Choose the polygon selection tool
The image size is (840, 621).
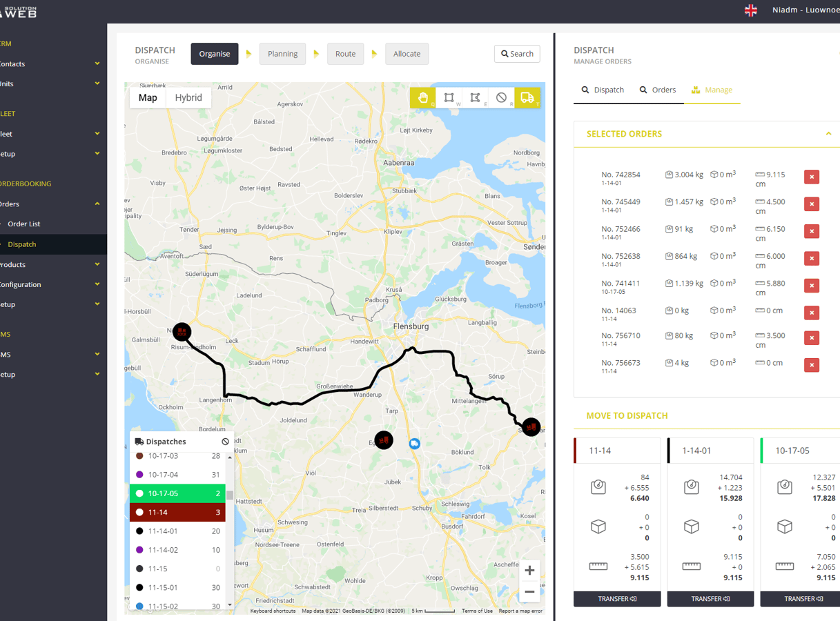pyautogui.click(x=475, y=98)
